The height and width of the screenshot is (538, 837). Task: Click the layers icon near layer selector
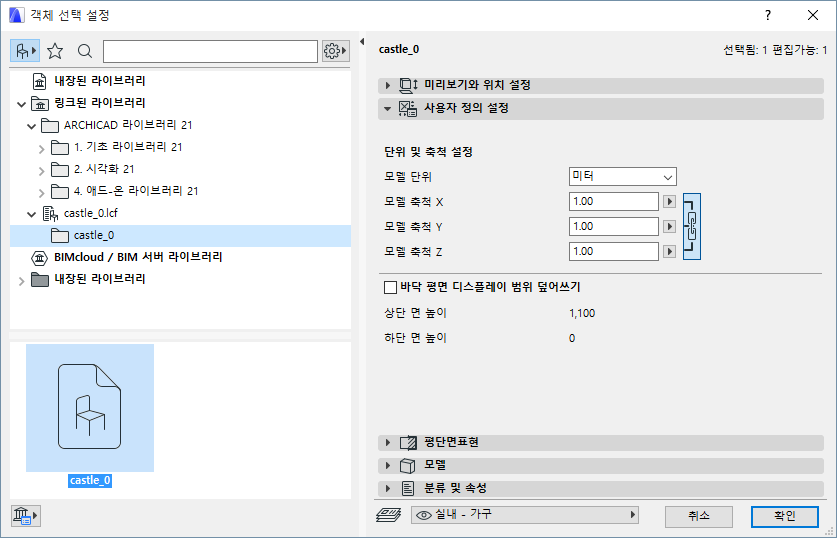389,515
